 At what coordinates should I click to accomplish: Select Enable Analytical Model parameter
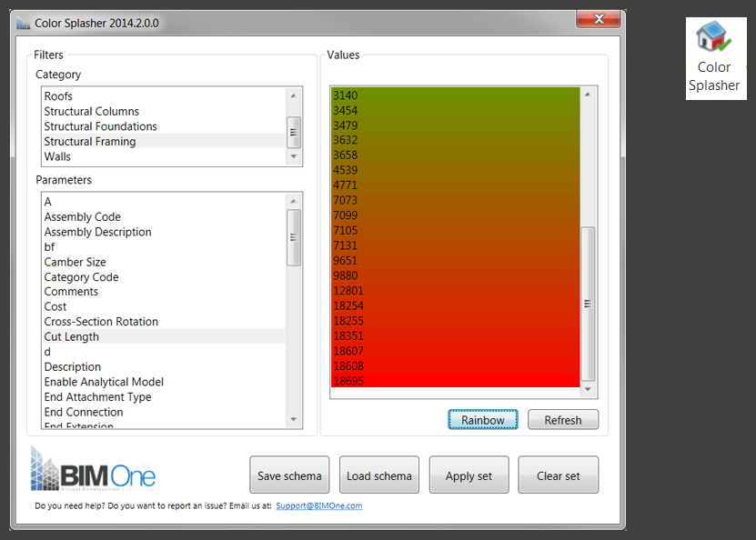pos(164,382)
